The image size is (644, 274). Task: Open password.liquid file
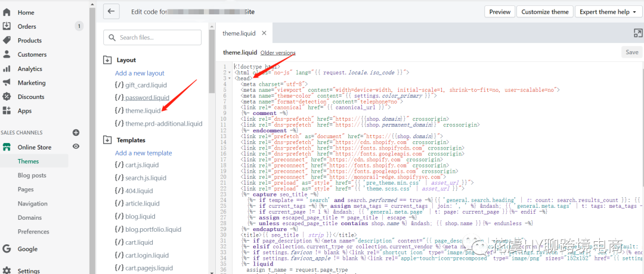point(142,98)
